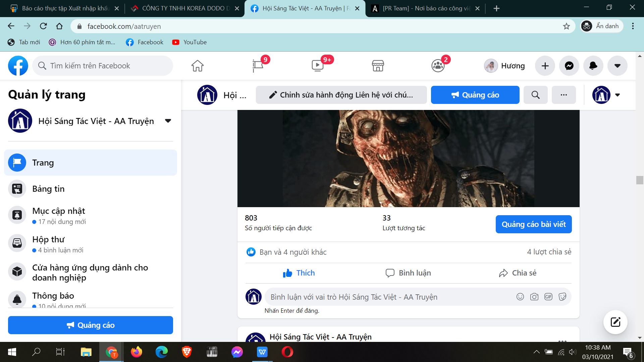Open the Facebook logo home link
Viewport: 644px width, 362px height.
[x=18, y=66]
